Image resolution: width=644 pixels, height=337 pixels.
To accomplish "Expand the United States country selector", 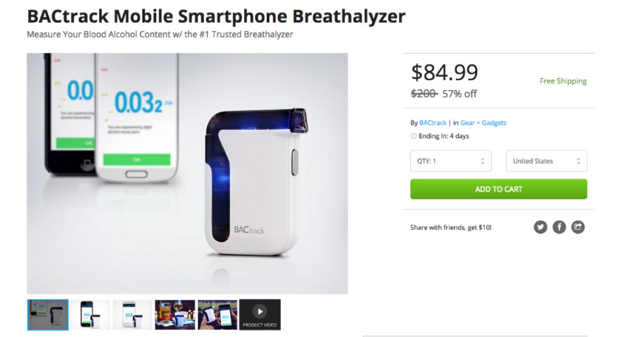I will (547, 161).
